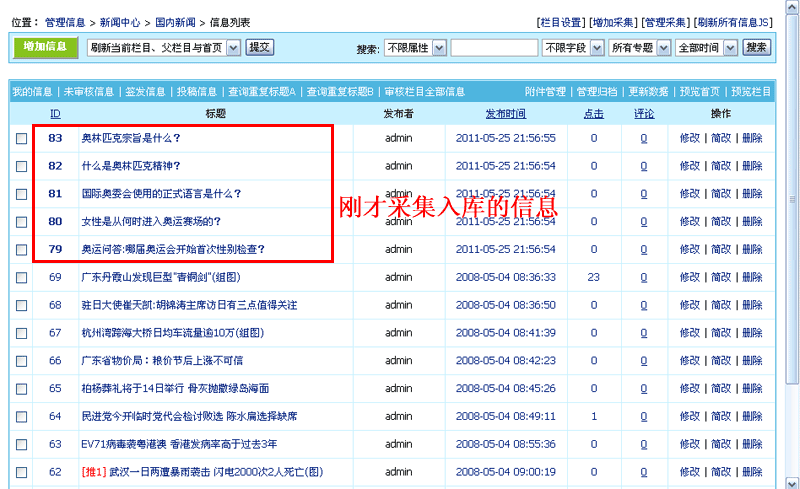This screenshot has height=489, width=800.
Task: Click 删除 for article ID 69
Action: pos(752,277)
